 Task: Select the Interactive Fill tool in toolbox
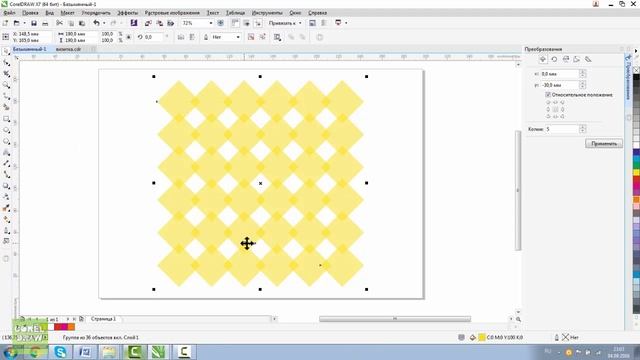[x=6, y=220]
